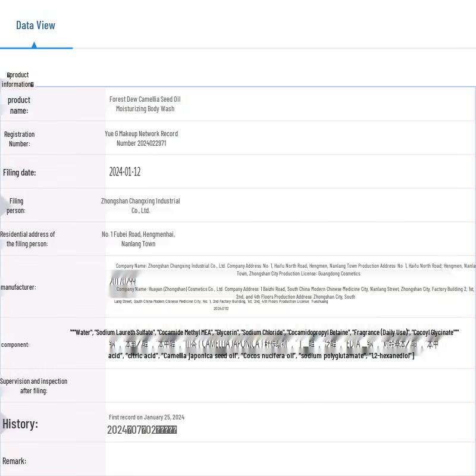Image resolution: width=476 pixels, height=476 pixels.
Task: Click the Filing date label
Action: tap(19, 173)
